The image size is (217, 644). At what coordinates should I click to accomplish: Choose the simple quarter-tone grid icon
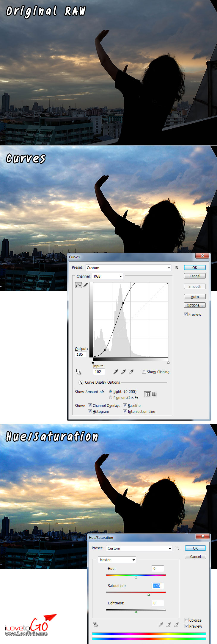point(147,394)
